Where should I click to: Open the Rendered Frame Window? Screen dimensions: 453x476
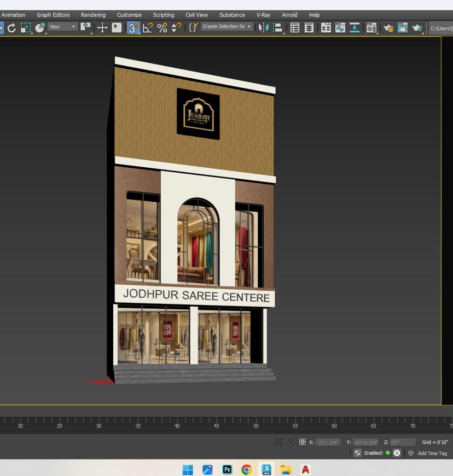403,27
